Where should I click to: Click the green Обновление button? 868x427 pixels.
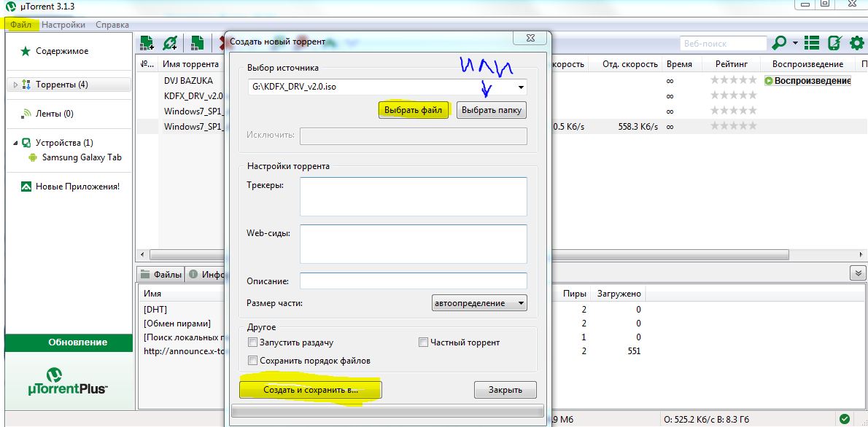coord(69,342)
